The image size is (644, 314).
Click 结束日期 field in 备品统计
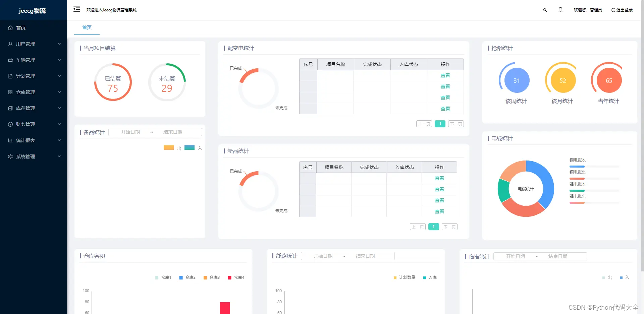click(x=173, y=132)
